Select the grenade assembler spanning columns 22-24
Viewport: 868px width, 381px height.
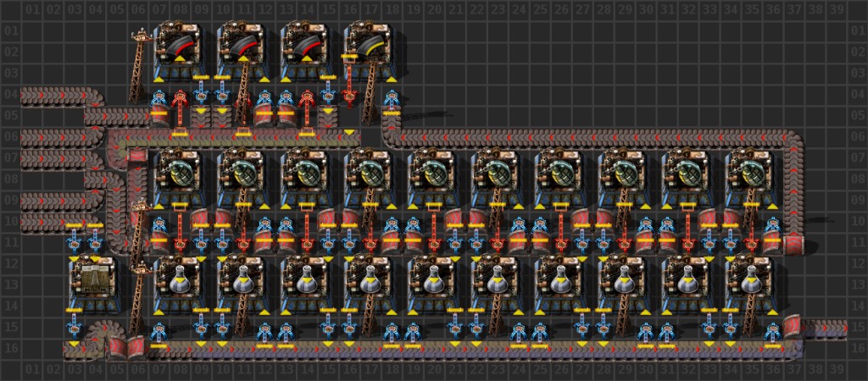pyautogui.click(x=498, y=179)
